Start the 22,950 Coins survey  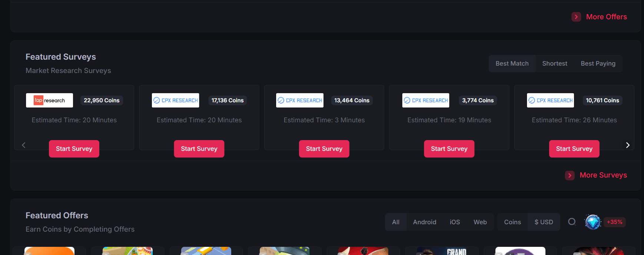[x=74, y=149]
